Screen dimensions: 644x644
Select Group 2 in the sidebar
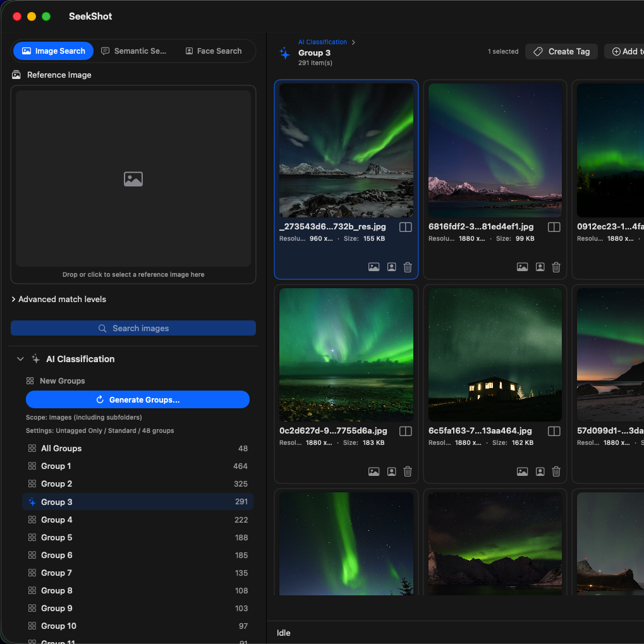[x=138, y=484]
